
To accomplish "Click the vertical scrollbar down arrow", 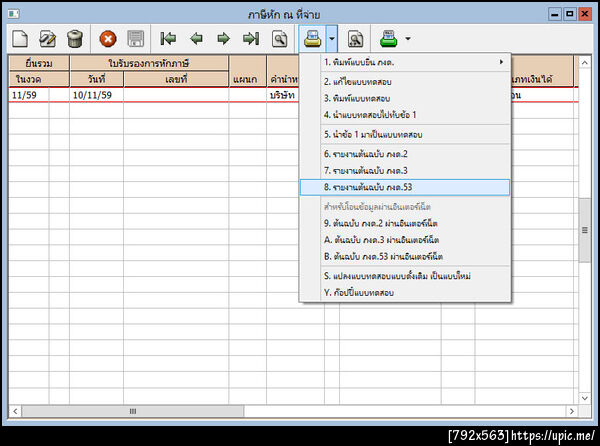I will pyautogui.click(x=585, y=398).
